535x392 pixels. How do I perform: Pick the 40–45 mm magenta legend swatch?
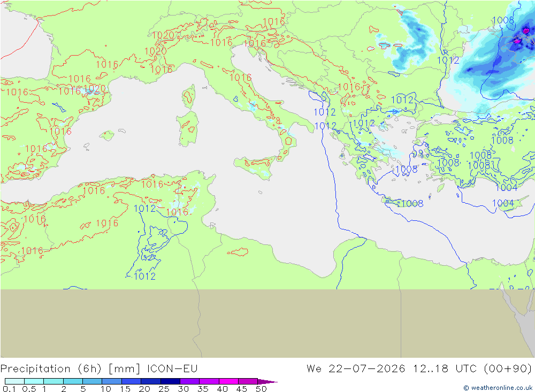pyautogui.click(x=228, y=381)
